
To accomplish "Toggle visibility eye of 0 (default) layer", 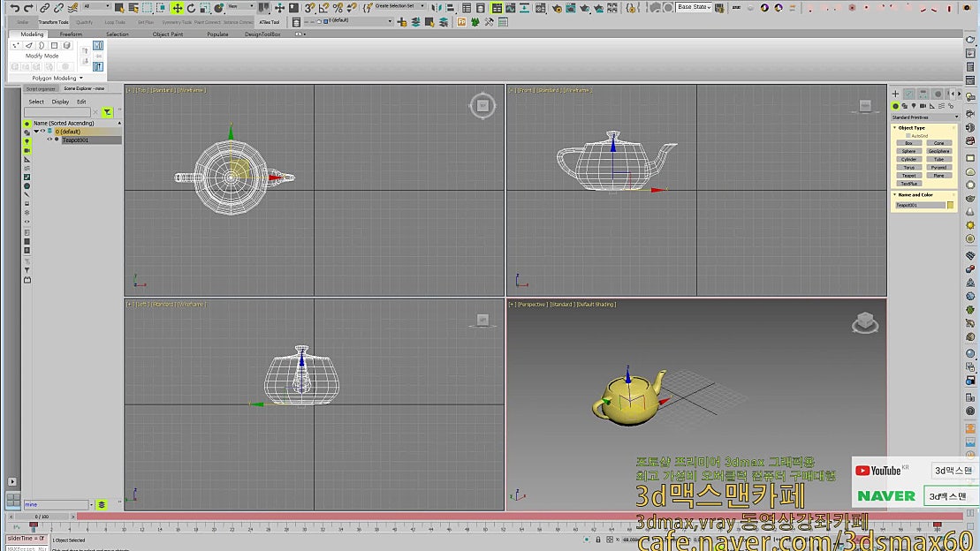I will pos(42,132).
